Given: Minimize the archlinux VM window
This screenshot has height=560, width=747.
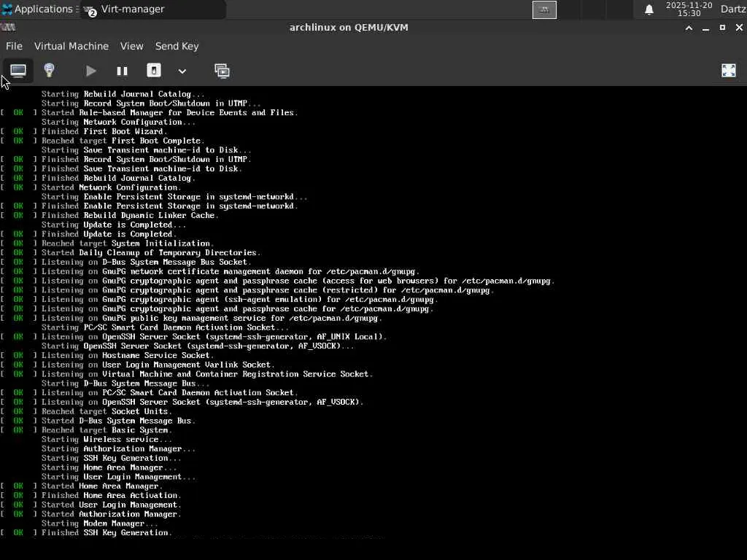Looking at the screenshot, I should point(705,28).
